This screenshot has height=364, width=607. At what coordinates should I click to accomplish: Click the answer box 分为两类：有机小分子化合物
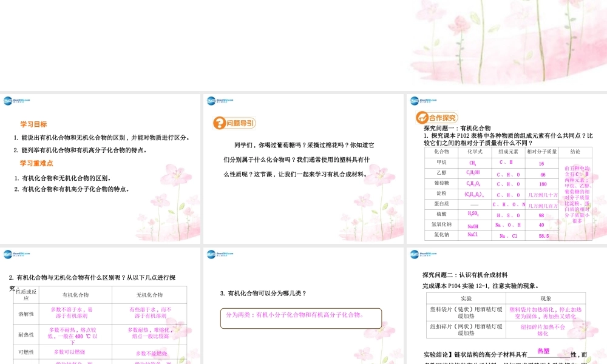coord(301,318)
